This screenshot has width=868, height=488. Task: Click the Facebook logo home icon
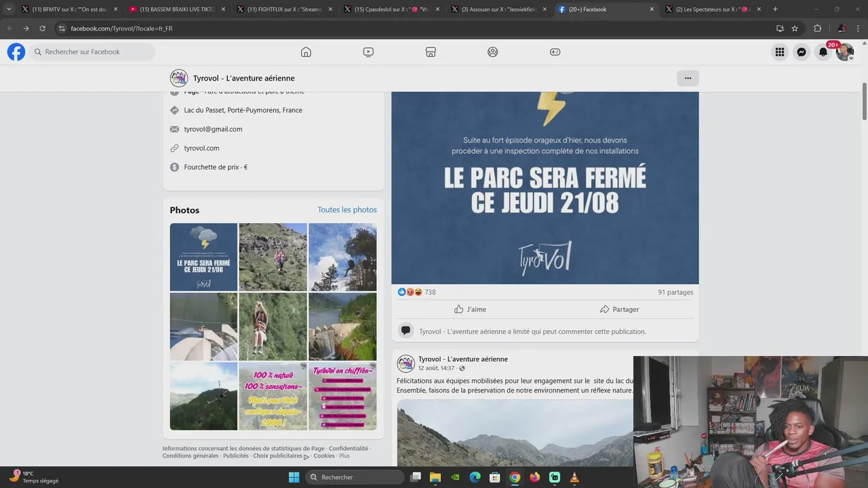coord(16,52)
